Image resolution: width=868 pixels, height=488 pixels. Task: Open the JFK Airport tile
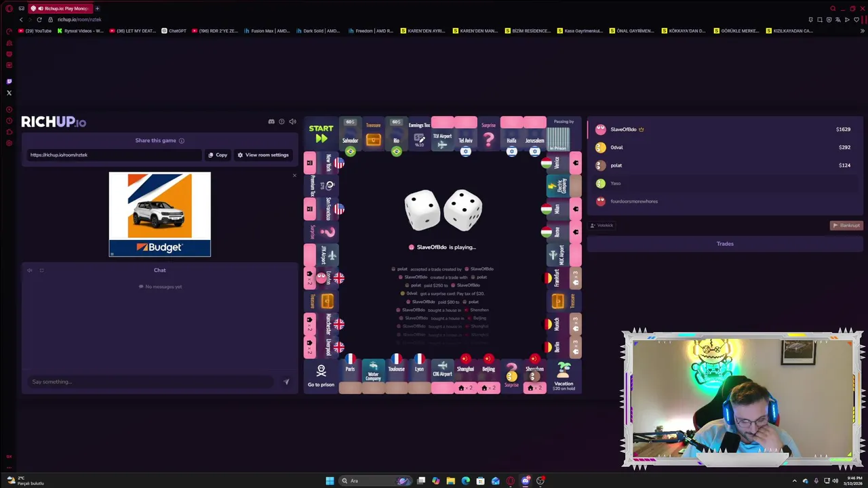[x=321, y=255]
